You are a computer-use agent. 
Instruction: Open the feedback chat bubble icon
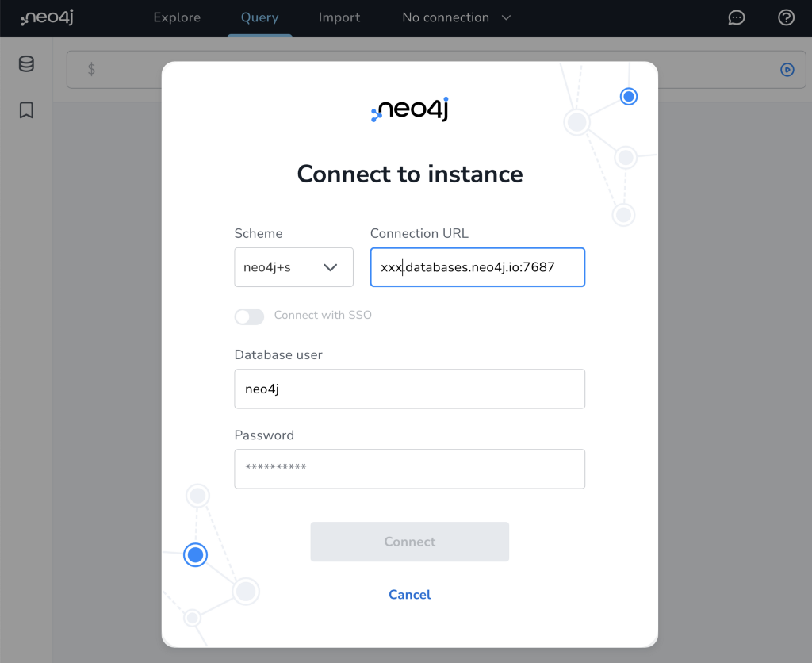pyautogui.click(x=737, y=17)
